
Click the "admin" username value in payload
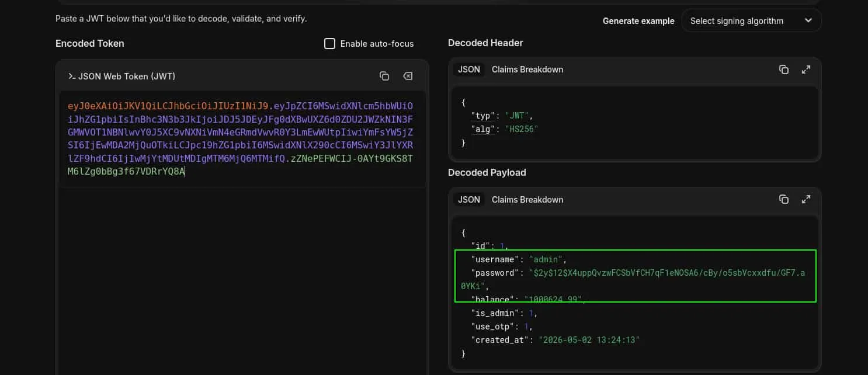[x=546, y=259]
